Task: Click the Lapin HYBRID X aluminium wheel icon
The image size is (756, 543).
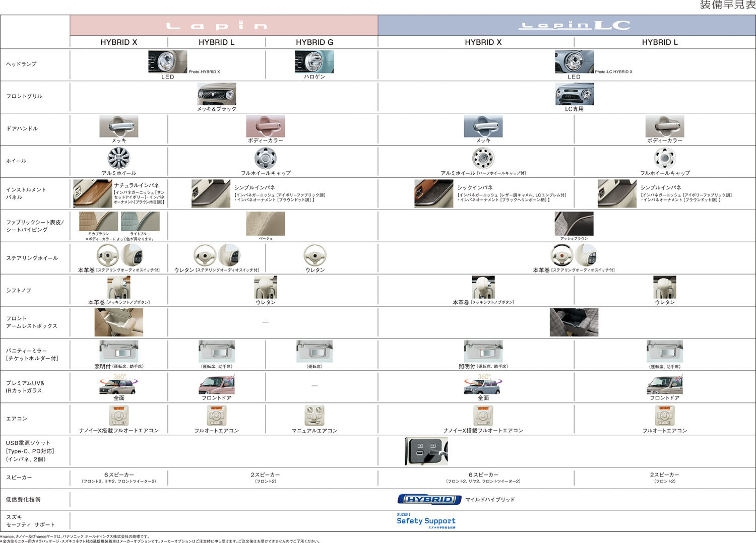Action: coord(118,158)
